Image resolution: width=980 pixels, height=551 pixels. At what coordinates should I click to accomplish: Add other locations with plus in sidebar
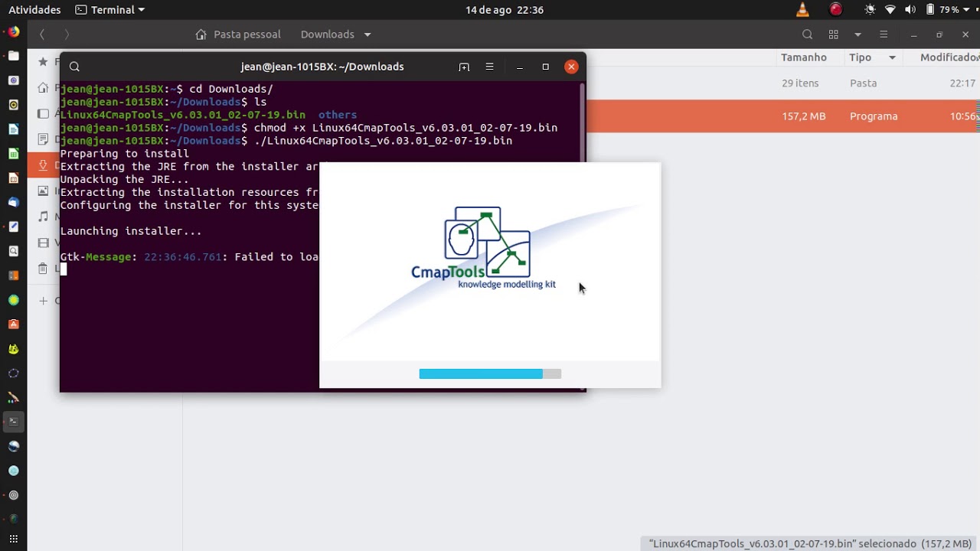point(44,301)
